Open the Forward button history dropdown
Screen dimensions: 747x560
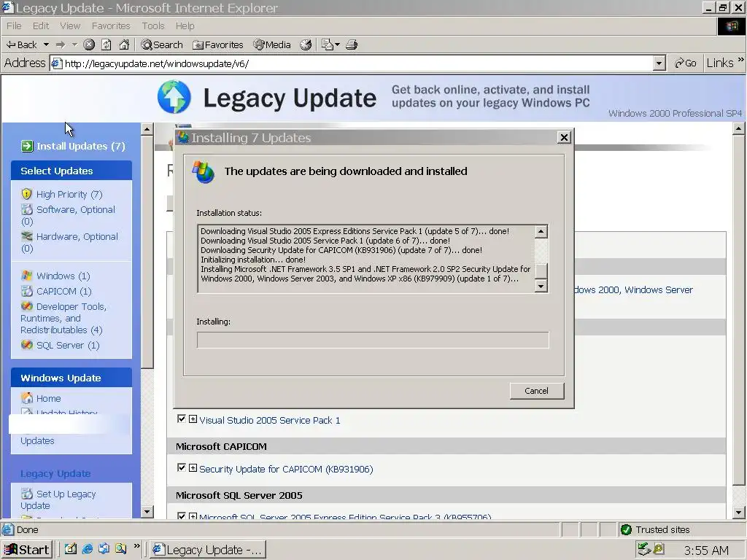[x=74, y=44]
